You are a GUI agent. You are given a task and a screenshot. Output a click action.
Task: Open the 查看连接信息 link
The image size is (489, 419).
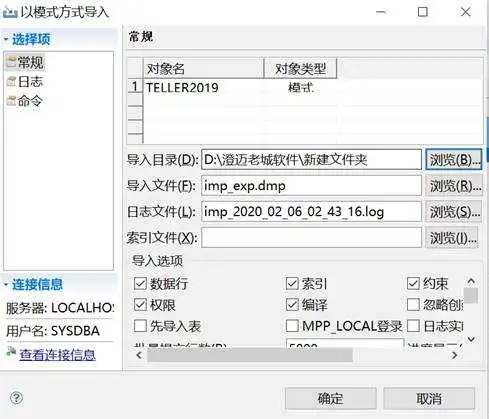[57, 355]
